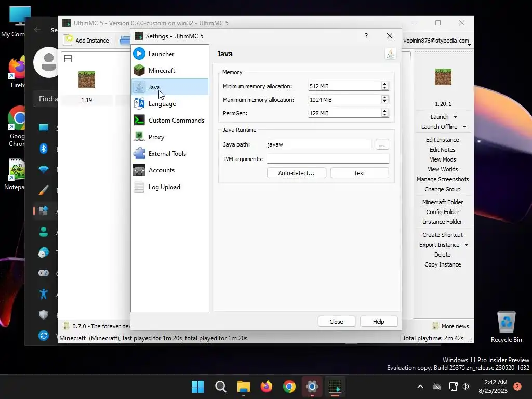Viewport: 532px width, 399px height.
Task: Click the JVM arguments text field
Action: coord(328,159)
